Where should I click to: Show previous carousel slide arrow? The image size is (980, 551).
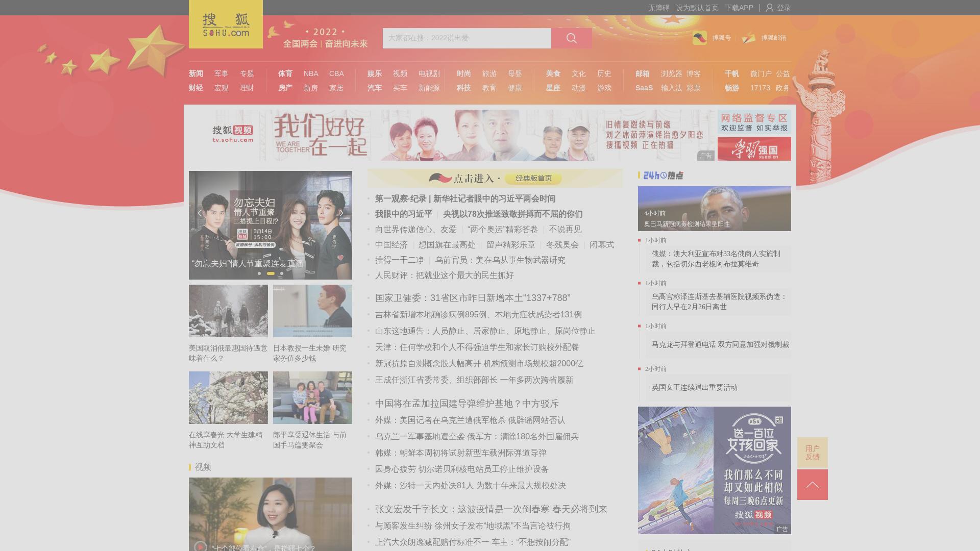tap(200, 213)
